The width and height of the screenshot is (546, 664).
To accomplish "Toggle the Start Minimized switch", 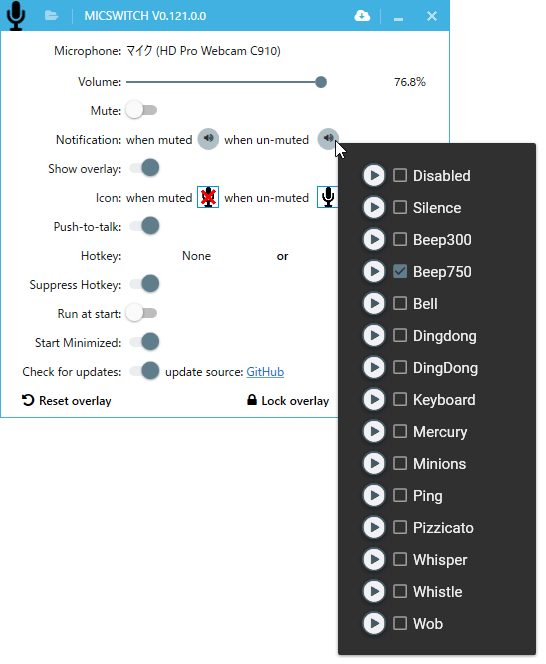I will click(144, 342).
